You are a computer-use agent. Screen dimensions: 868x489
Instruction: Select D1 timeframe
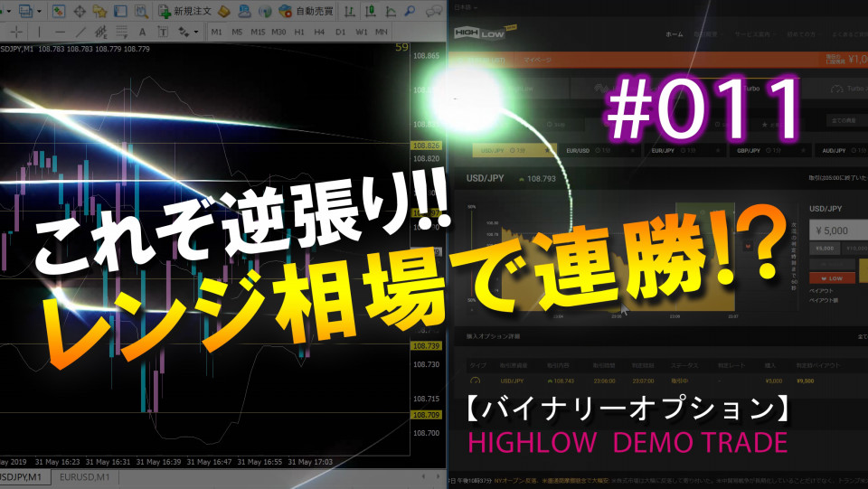[x=341, y=32]
